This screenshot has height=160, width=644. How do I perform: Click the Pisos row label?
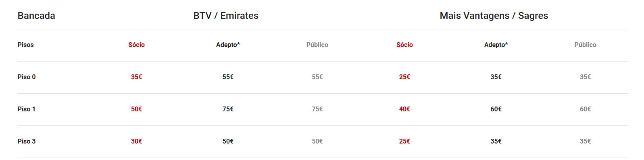coord(25,45)
